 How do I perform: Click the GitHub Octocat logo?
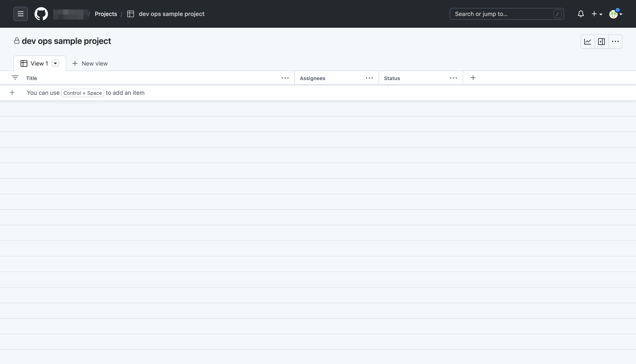point(41,14)
